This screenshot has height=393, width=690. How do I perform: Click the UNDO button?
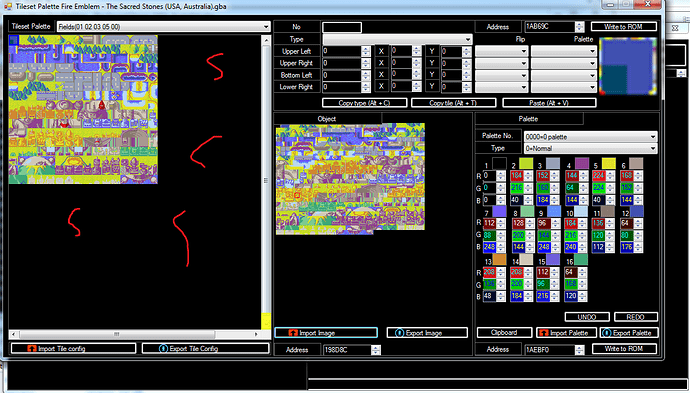[x=587, y=317]
